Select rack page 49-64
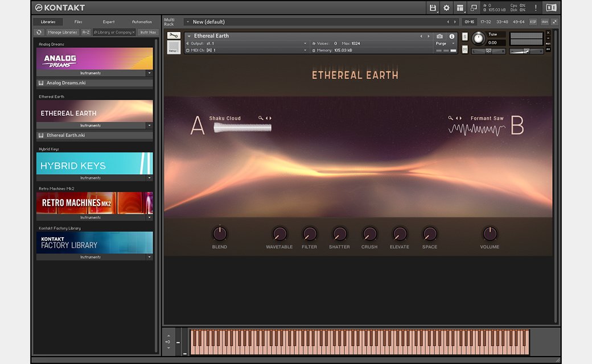 coord(519,22)
